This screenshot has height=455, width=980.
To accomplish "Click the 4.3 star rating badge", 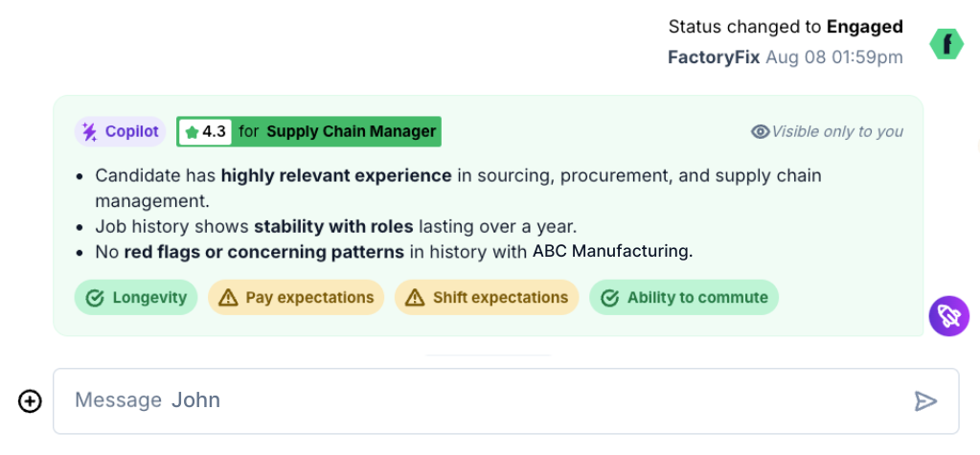I will click(205, 132).
